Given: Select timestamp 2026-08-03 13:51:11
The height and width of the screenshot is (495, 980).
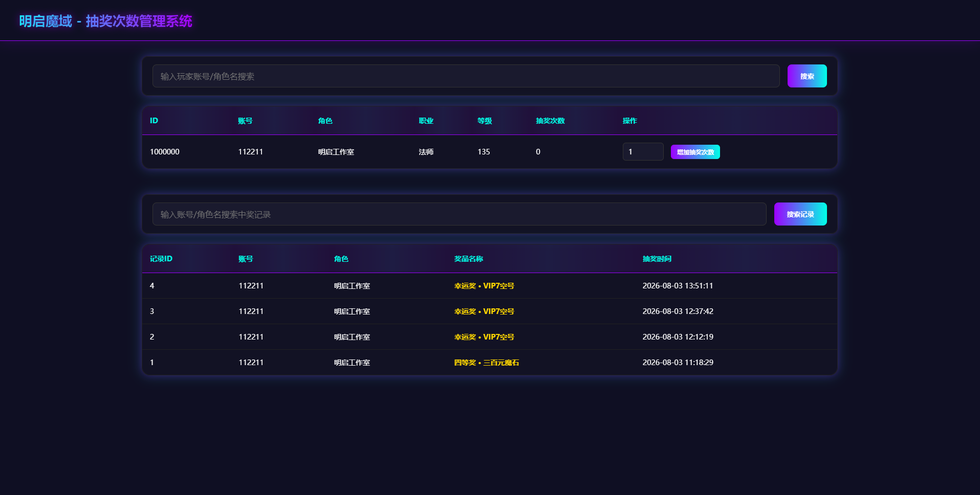Looking at the screenshot, I should click(678, 286).
